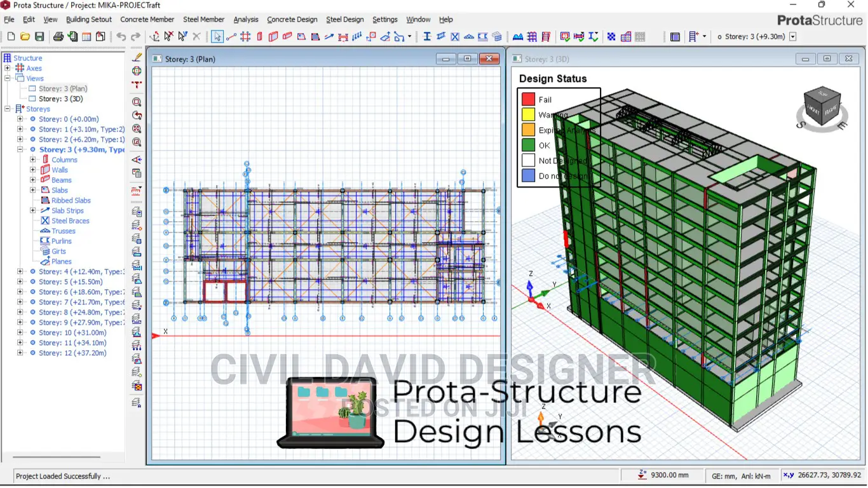Select the Slab drawing tool
868x488 pixels.
tap(301, 37)
